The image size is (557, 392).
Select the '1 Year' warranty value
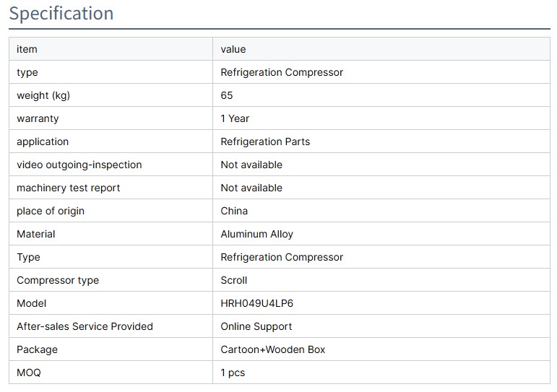point(235,118)
